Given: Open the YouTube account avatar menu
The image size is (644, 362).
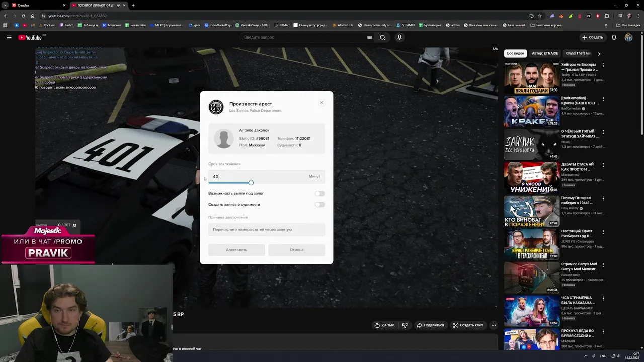Looking at the screenshot, I should (x=628, y=37).
